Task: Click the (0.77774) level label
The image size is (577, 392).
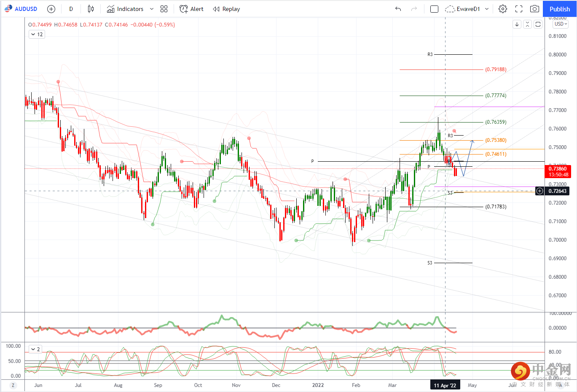Action: [x=496, y=96]
